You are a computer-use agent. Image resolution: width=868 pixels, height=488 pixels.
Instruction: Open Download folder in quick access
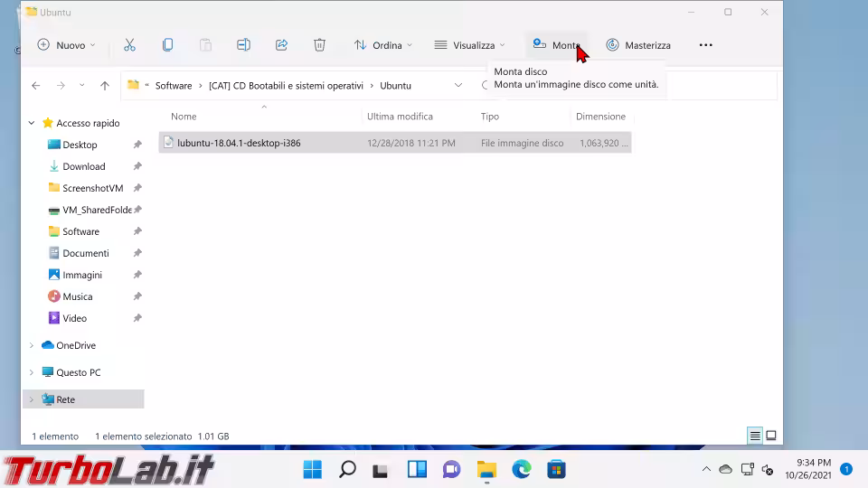(83, 166)
